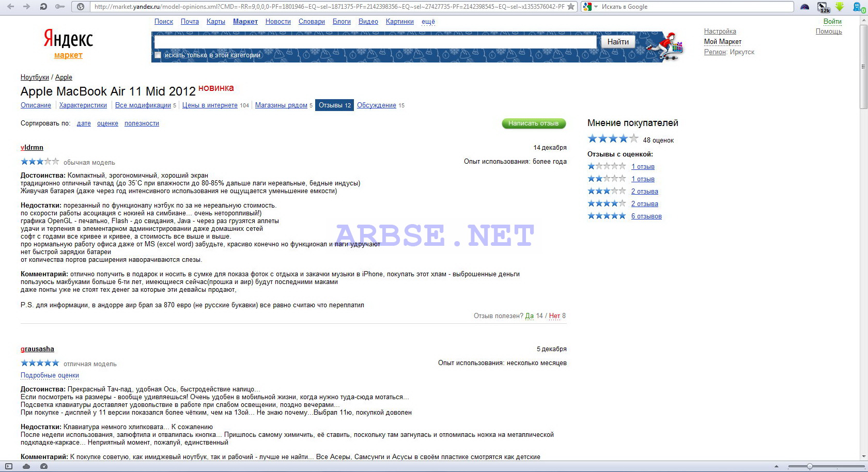868x472 pixels.
Task: Open the Помощь help link
Action: click(x=829, y=32)
